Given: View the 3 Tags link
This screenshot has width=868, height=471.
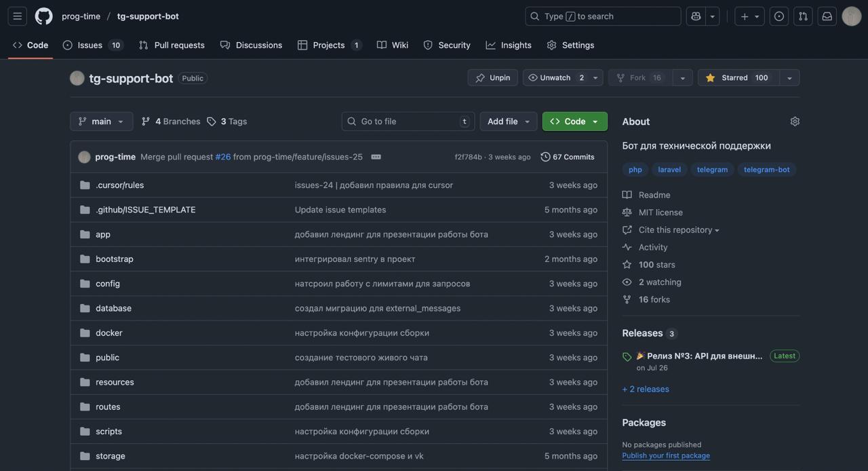Looking at the screenshot, I should pos(227,121).
